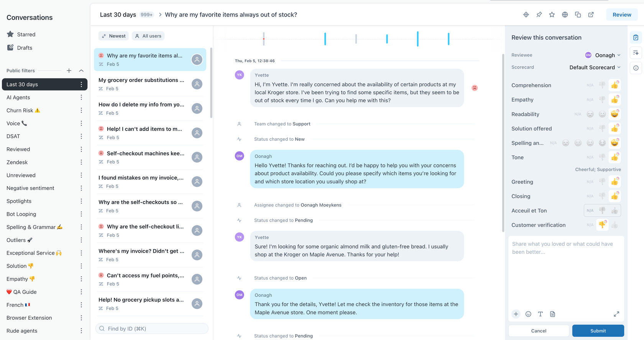Open the emoji picker below the feedback box
The height and width of the screenshot is (340, 644).
coord(528,314)
